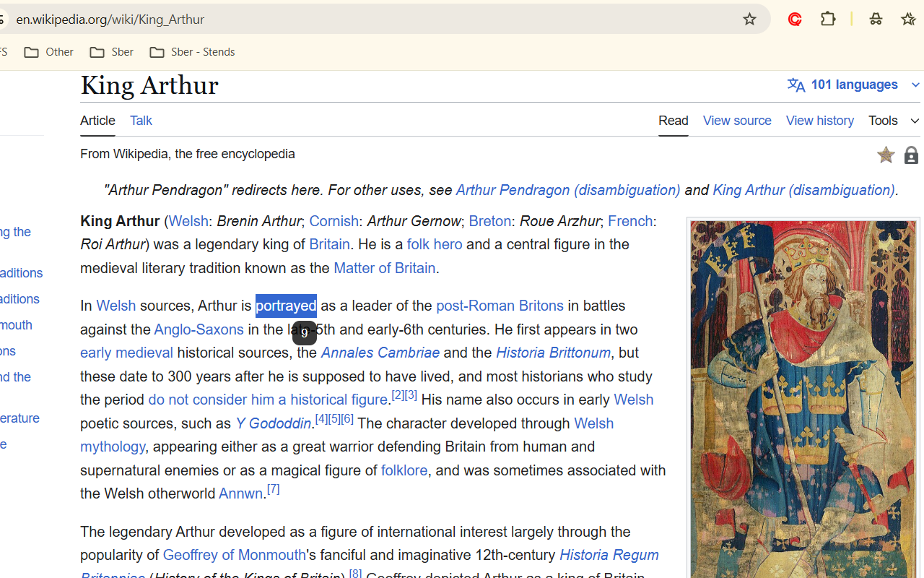Open 'do not consider him a historical figure' link
Image resolution: width=924 pixels, height=578 pixels.
coord(268,400)
